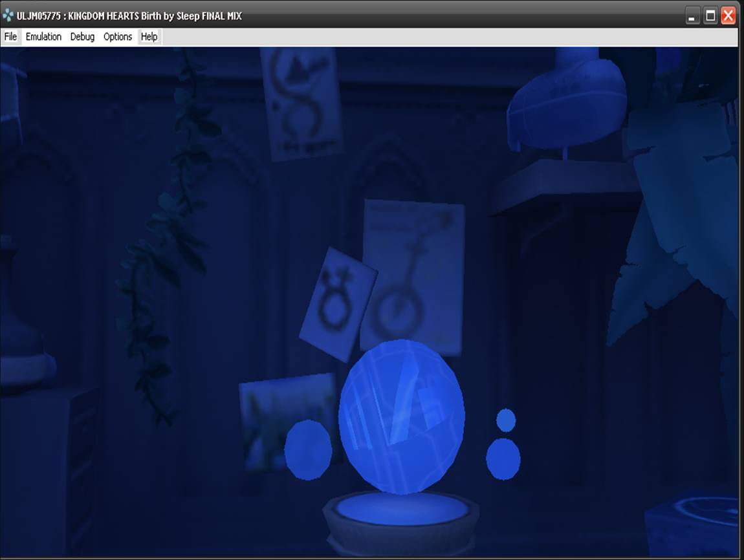
Task: Minimize the emulator window
Action: tap(692, 16)
